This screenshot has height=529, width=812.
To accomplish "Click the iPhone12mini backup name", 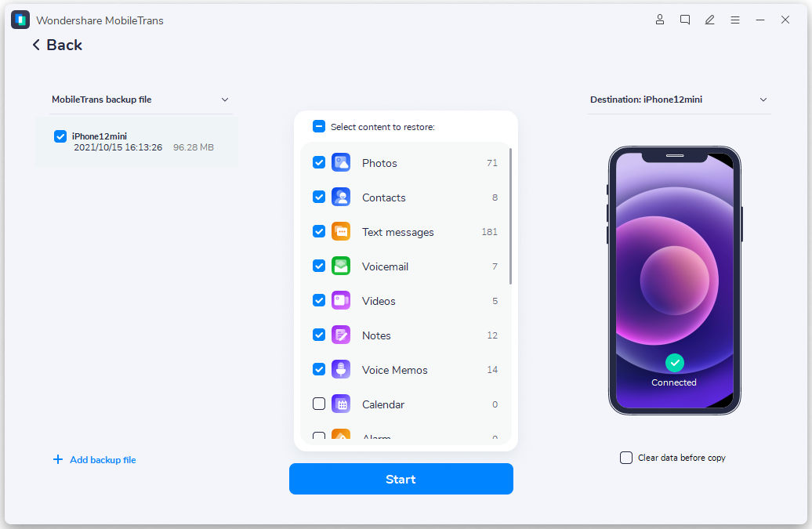I will tap(100, 136).
